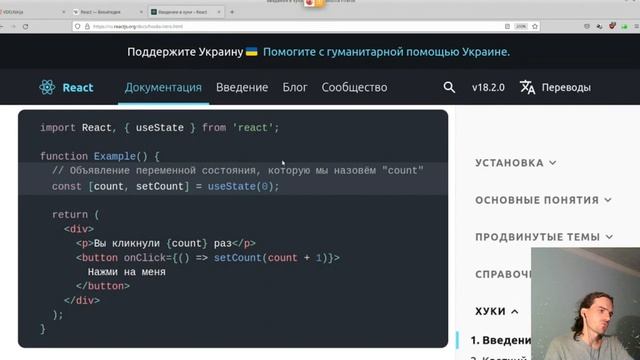
Task: Toggle reader view icon in the address bar
Action: pos(507,27)
